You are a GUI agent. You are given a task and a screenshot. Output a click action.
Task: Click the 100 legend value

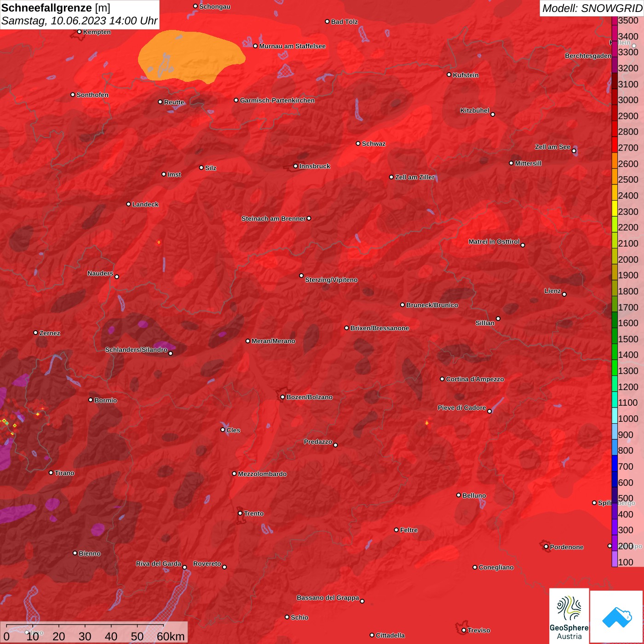(x=626, y=562)
